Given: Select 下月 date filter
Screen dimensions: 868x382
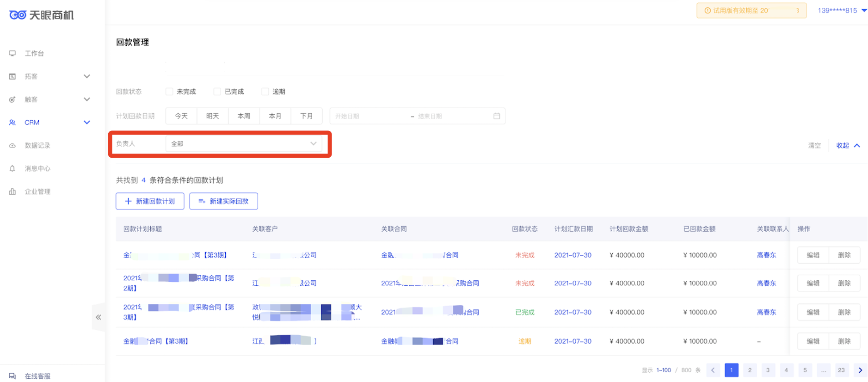Looking at the screenshot, I should click(x=307, y=116).
